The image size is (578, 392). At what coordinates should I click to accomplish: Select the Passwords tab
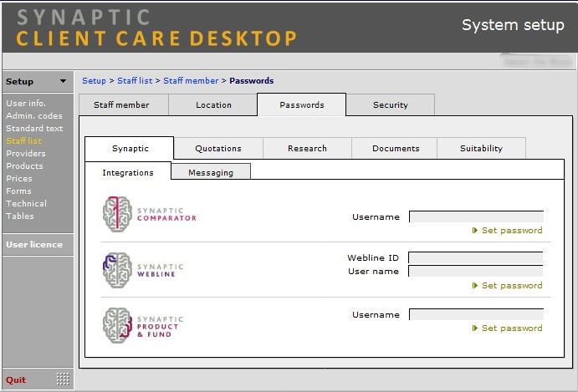pos(301,105)
